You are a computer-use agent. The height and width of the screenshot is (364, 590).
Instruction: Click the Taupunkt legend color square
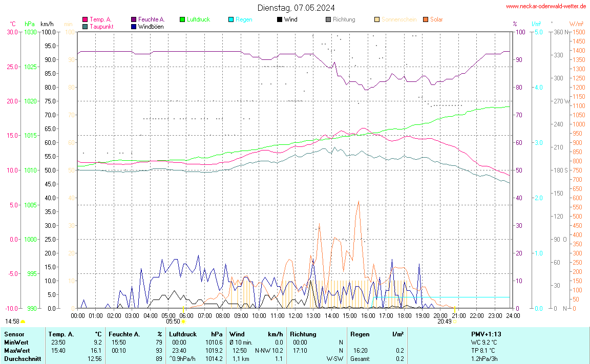click(x=85, y=26)
